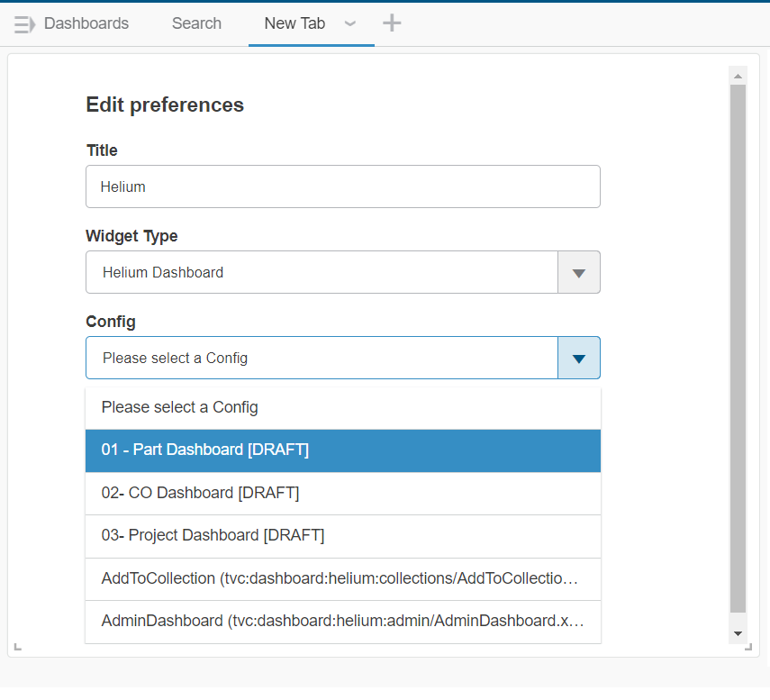Click the scrollbar up arrow
The height and width of the screenshot is (700, 770).
point(738,76)
